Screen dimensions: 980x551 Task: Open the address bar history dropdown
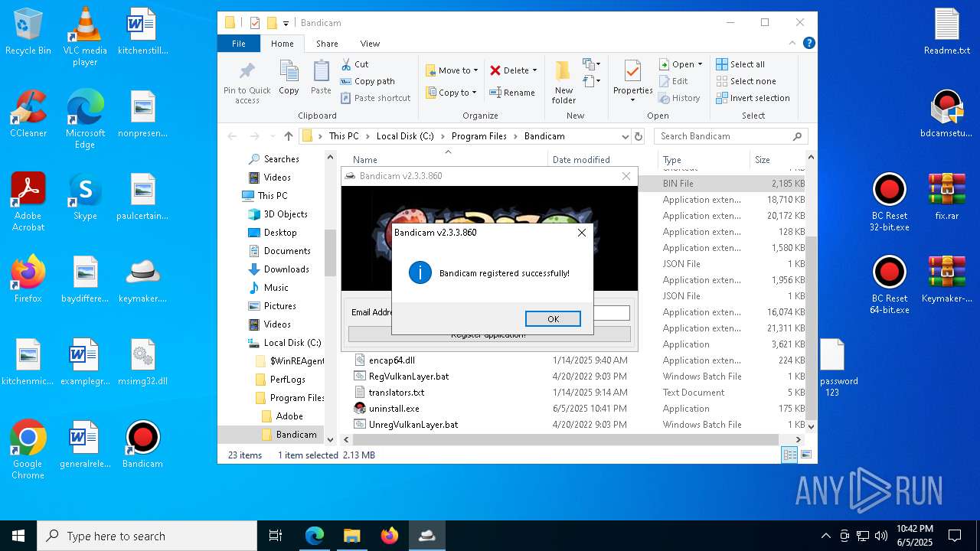(625, 136)
